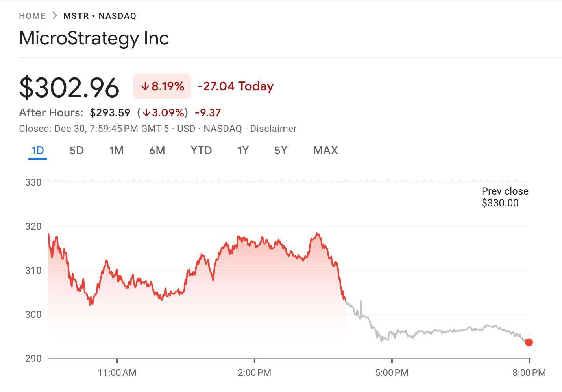Select the 1Y time range
Image resolution: width=562 pixels, height=392 pixels.
[243, 151]
